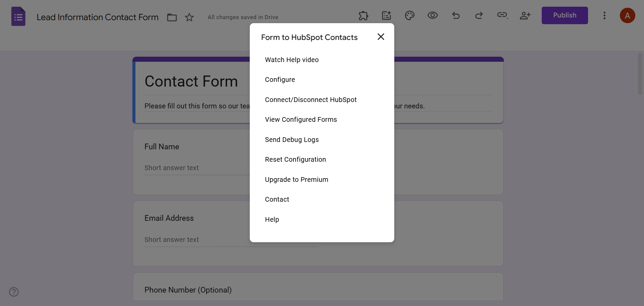This screenshot has height=306, width=644.
Task: Star the Lead Information Contact Form
Action: pyautogui.click(x=189, y=17)
